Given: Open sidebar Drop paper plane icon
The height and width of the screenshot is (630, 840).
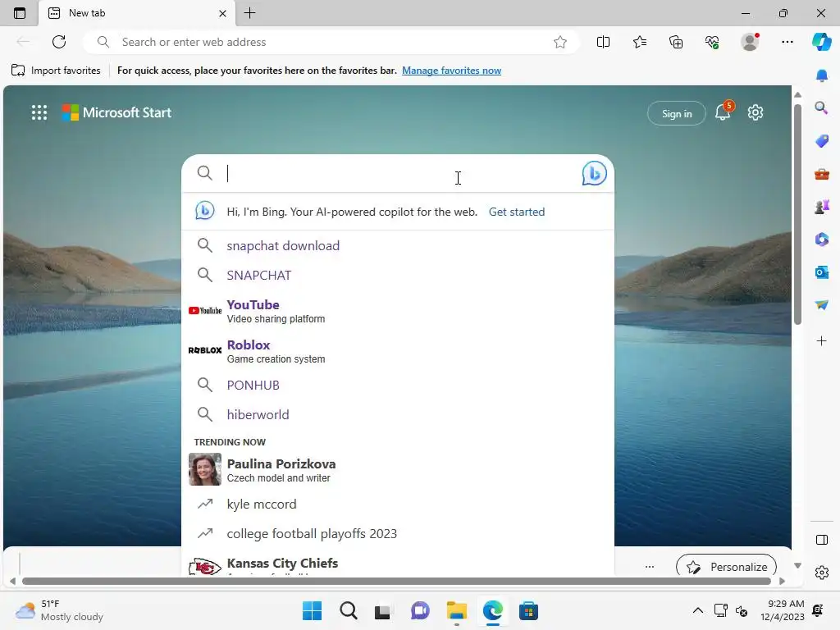Looking at the screenshot, I should click(821, 305).
